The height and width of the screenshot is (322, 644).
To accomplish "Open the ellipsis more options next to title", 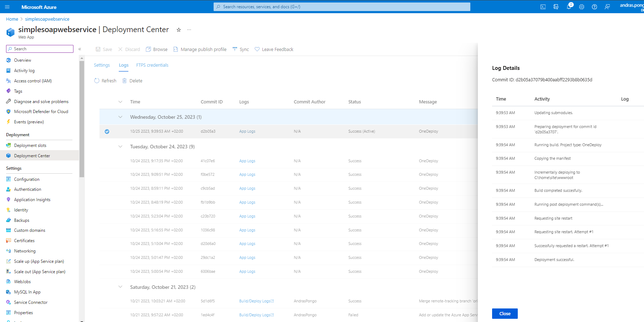I will click(189, 30).
